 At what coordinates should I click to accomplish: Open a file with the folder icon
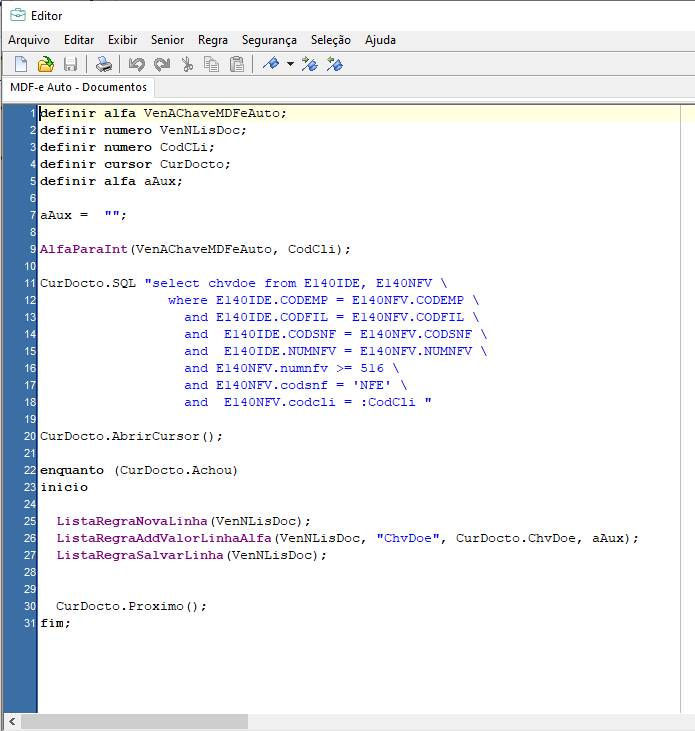coord(45,65)
